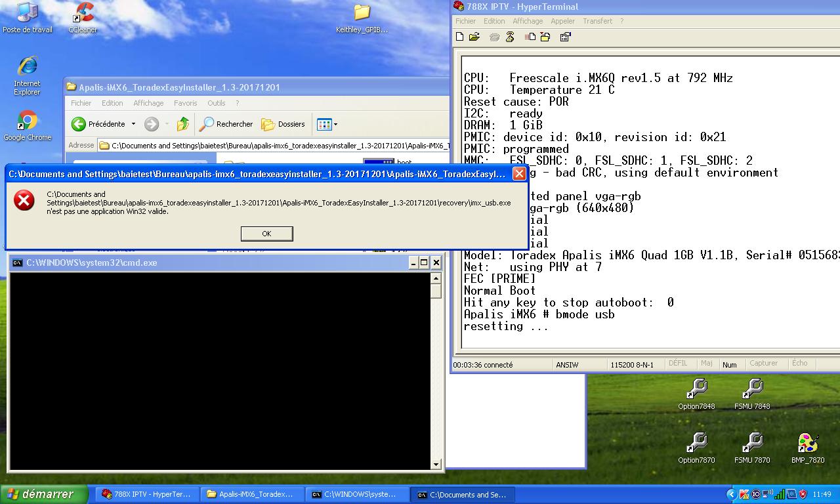Click inside cmd.exe black console area
The image size is (840, 504).
220,371
